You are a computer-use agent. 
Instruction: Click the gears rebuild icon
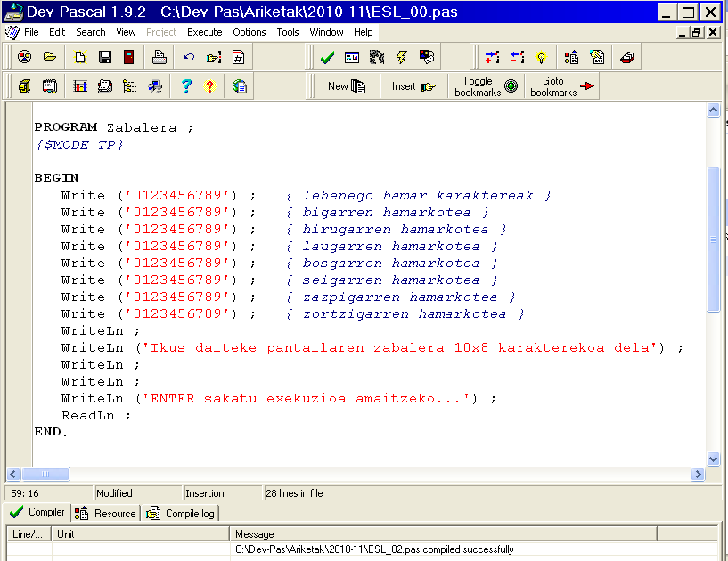377,57
